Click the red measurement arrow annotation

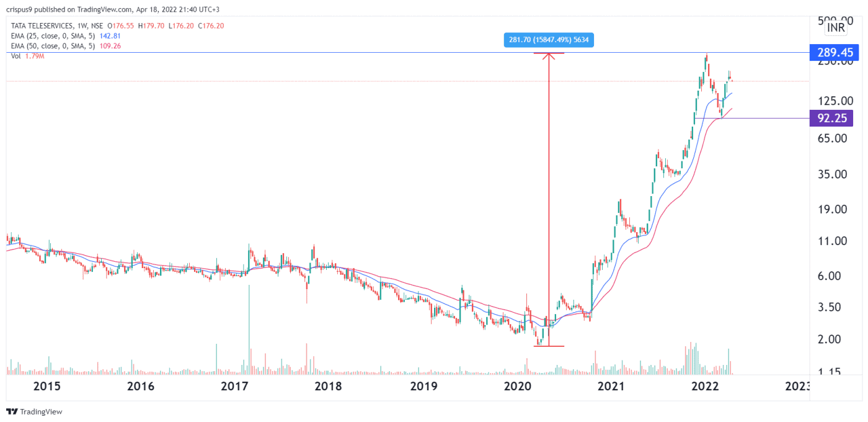point(549,199)
